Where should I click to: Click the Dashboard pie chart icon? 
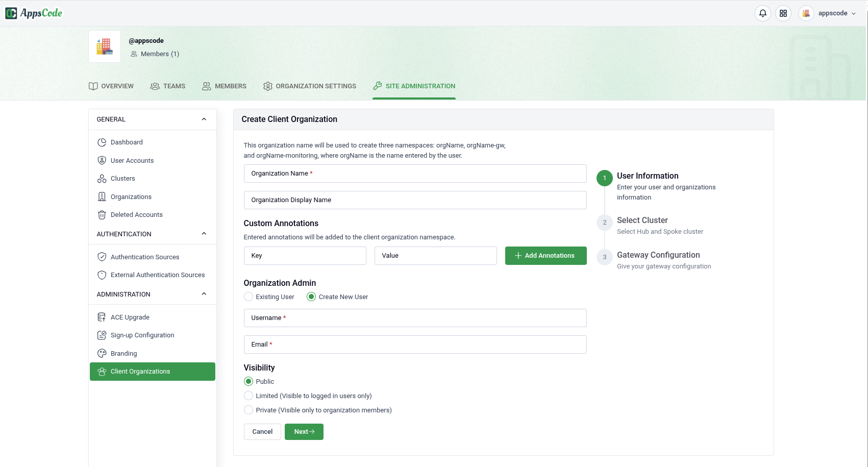(x=102, y=142)
